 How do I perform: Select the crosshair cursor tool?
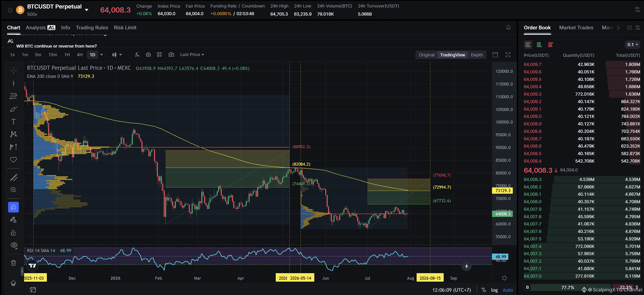[14, 71]
